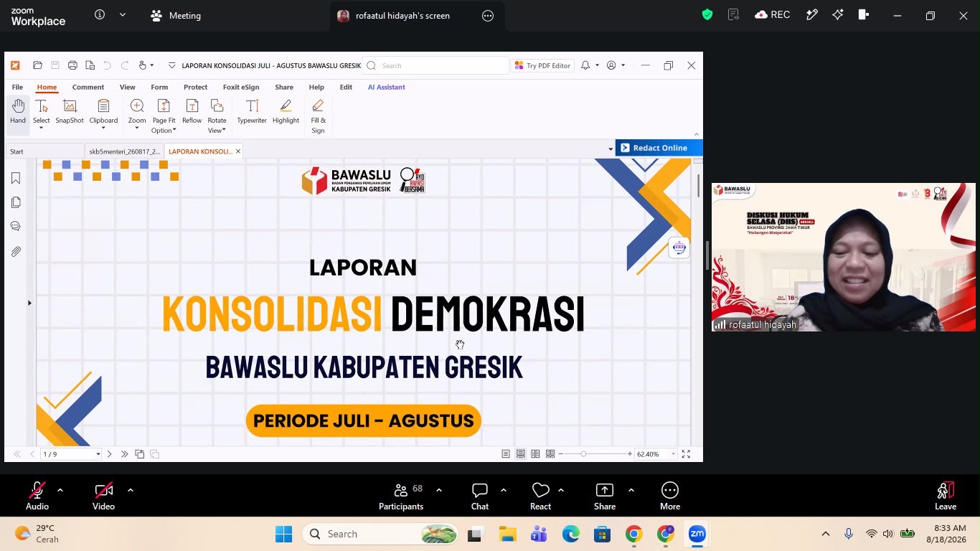Image resolution: width=980 pixels, height=551 pixels.
Task: Open the AI Assistant tab
Action: click(387, 87)
